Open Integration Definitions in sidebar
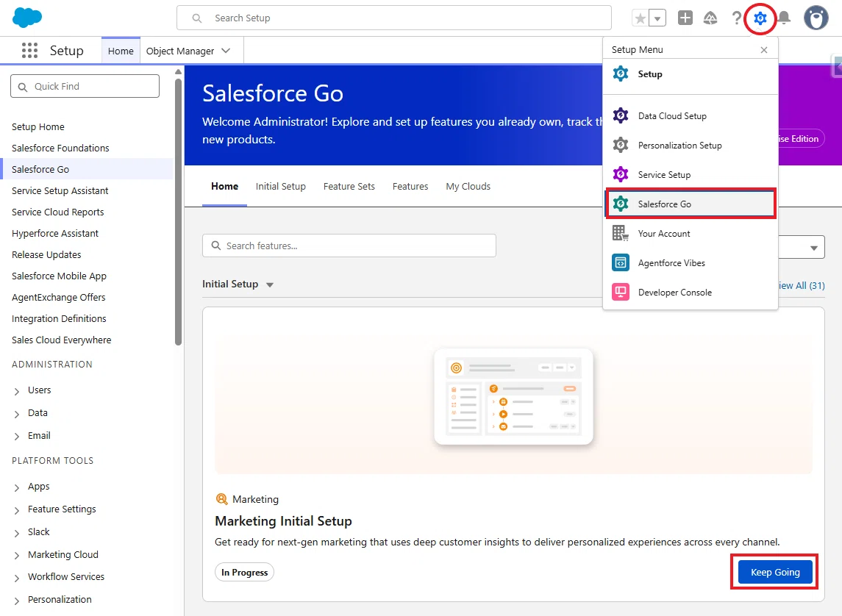The width and height of the screenshot is (842, 616). click(x=59, y=319)
